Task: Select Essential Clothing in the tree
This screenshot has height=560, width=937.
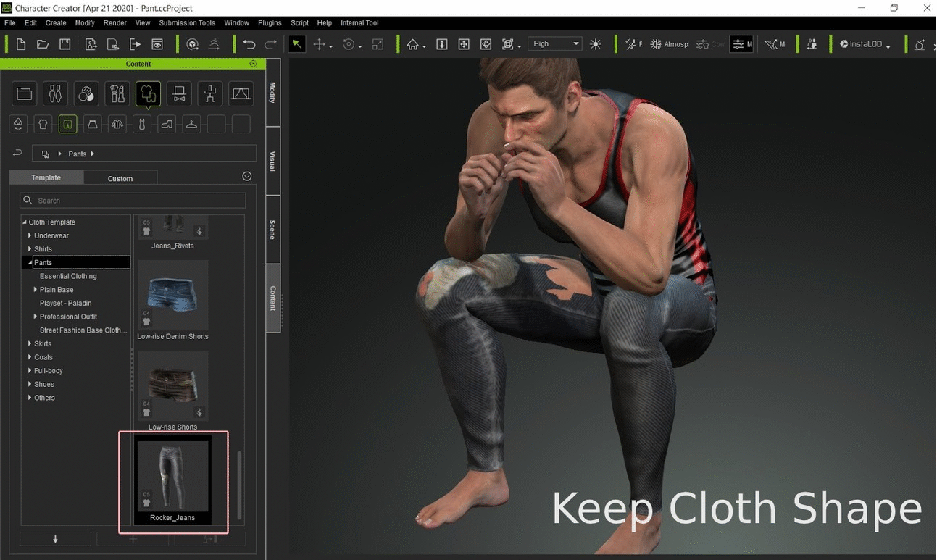Action: coord(68,276)
